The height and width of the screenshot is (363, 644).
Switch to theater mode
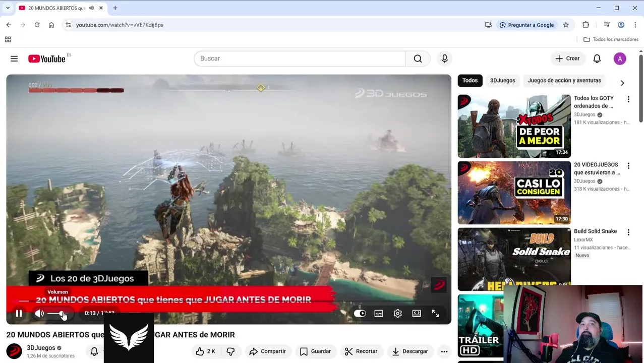(417, 314)
